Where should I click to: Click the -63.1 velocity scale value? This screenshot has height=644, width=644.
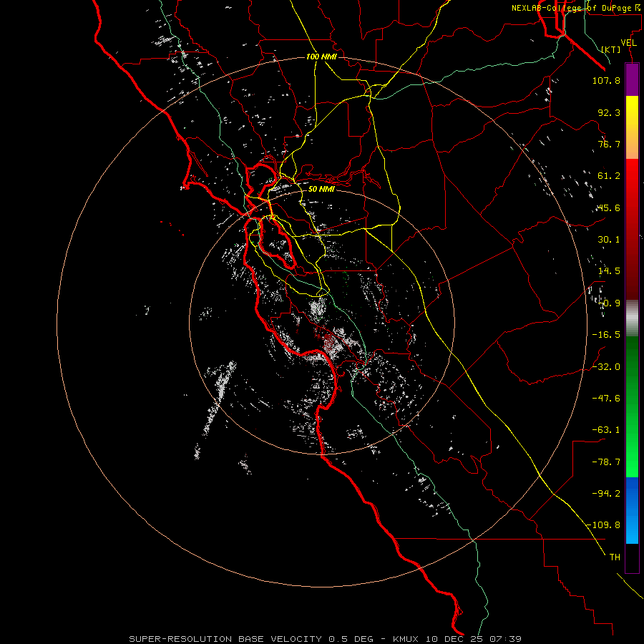(606, 430)
